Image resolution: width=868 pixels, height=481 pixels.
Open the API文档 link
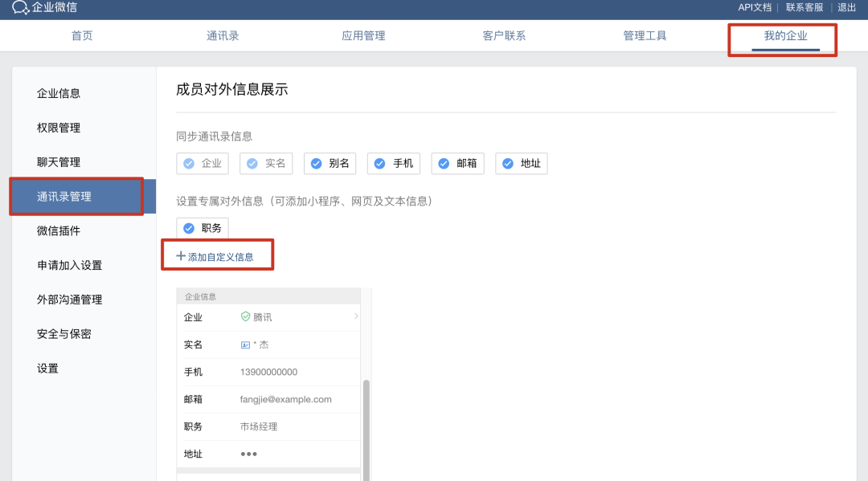[x=754, y=8]
